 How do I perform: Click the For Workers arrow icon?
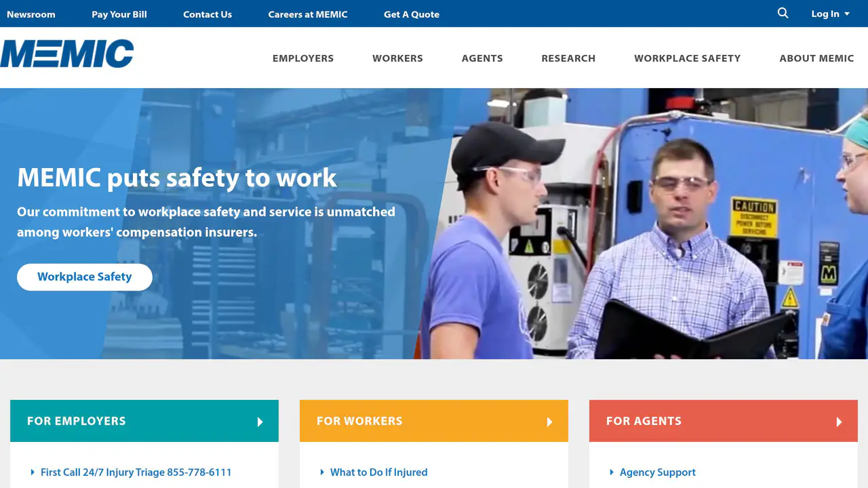click(x=549, y=422)
